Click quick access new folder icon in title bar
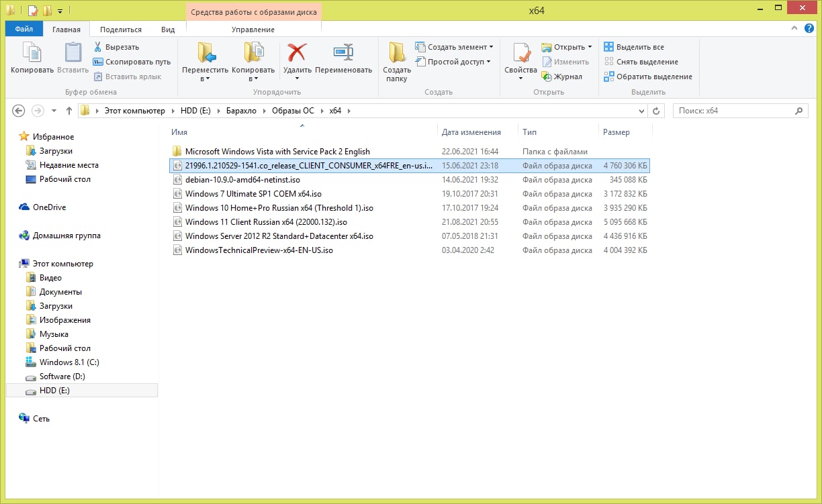This screenshot has height=504, width=822. (47, 10)
